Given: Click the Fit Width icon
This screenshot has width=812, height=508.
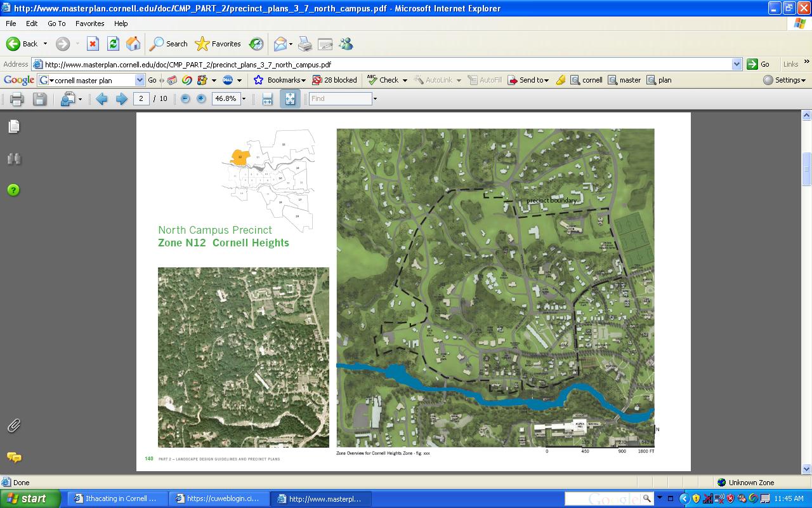Looking at the screenshot, I should pos(267,99).
